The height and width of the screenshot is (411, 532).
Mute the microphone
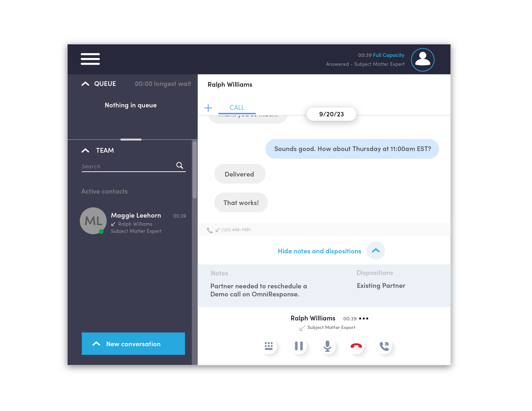coord(327,346)
